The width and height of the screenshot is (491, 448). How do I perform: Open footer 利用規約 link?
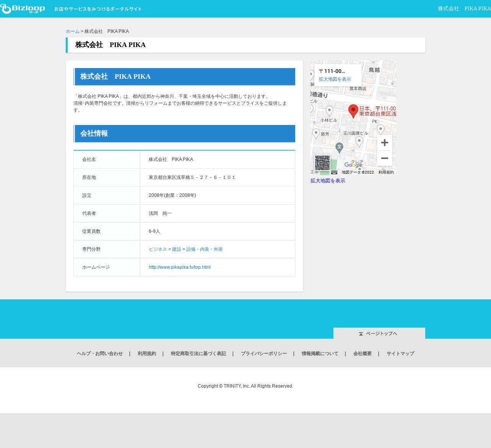point(147,354)
